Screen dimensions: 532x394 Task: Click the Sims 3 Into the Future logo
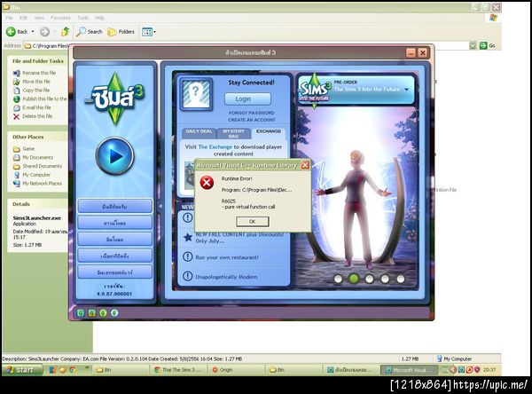(315, 90)
